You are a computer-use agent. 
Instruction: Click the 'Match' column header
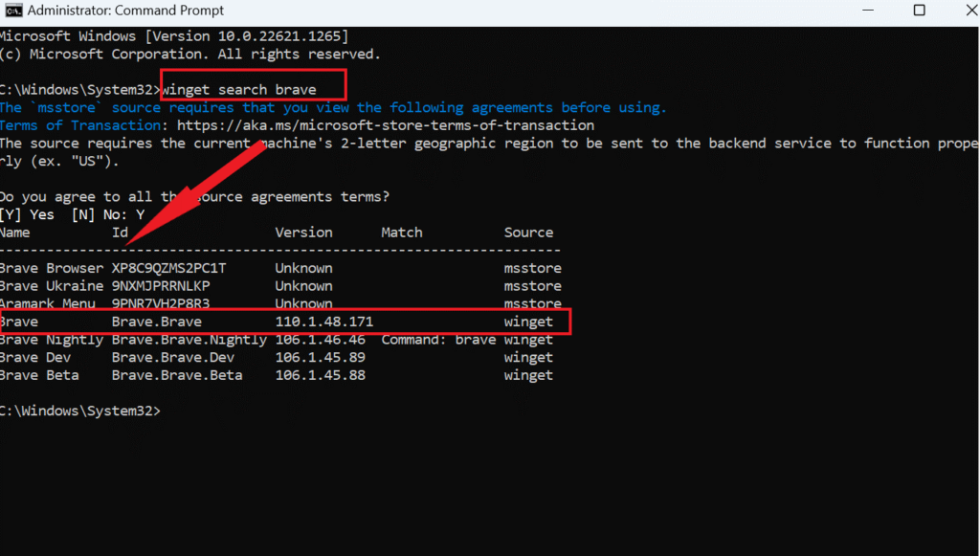(x=402, y=233)
